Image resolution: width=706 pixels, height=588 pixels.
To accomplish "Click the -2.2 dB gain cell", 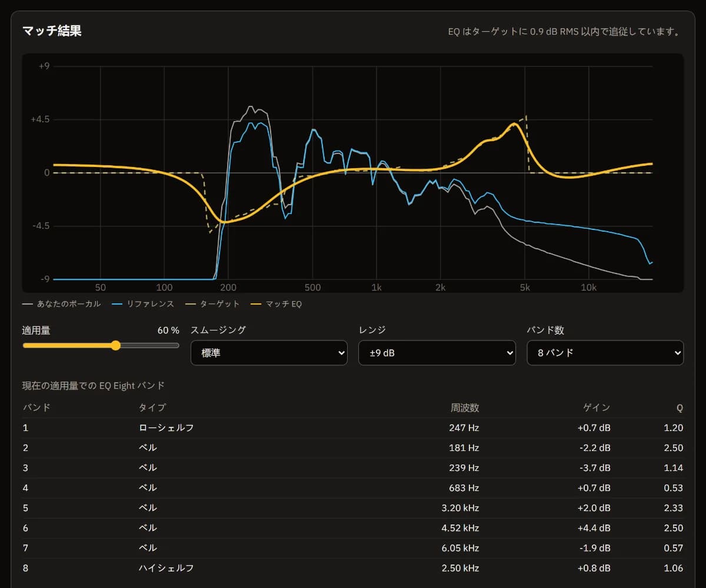I will 595,447.
